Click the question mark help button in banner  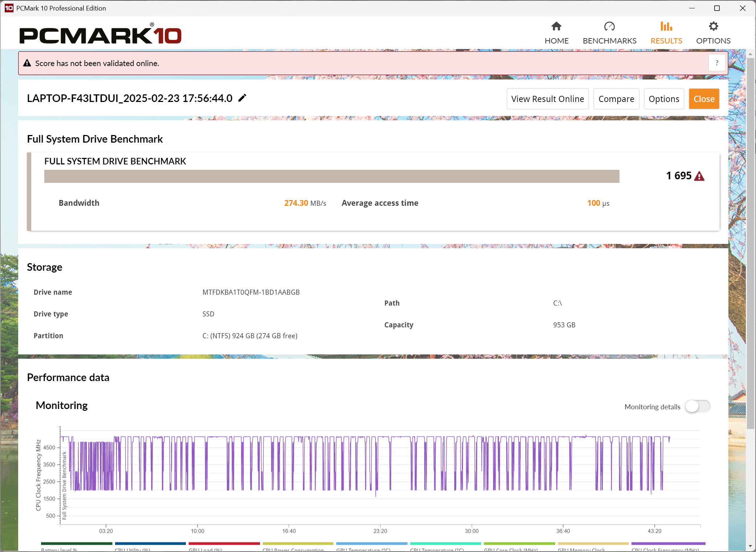716,63
